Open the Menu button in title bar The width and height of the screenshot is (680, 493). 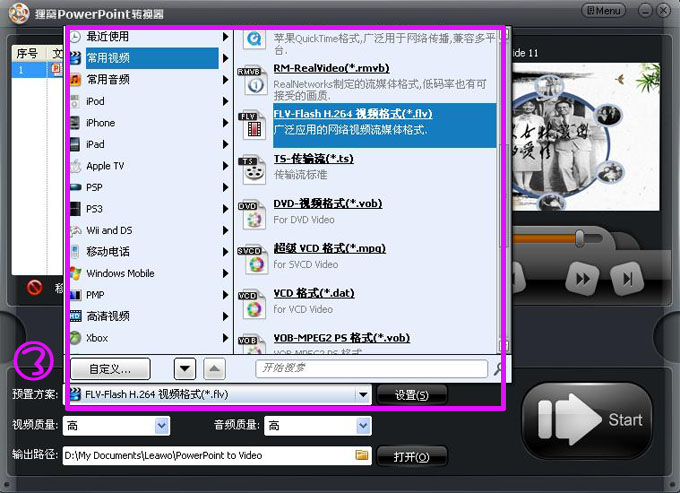coord(603,10)
